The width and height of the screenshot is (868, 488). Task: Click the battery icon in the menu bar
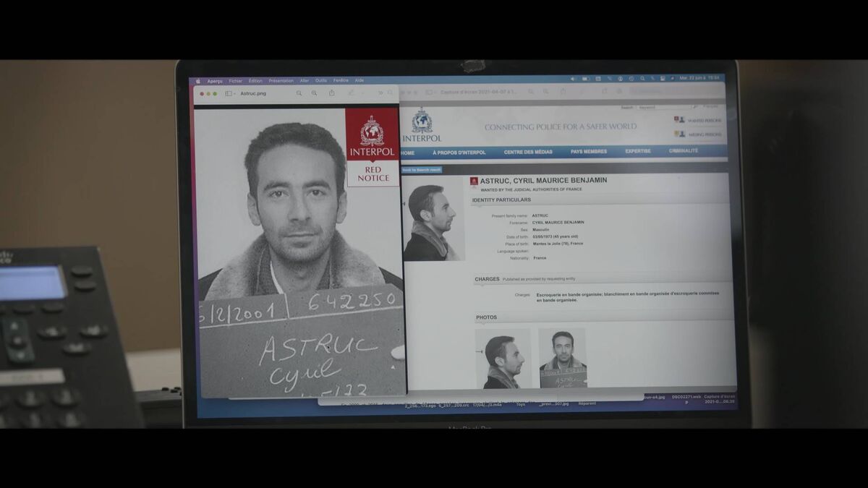pyautogui.click(x=585, y=78)
